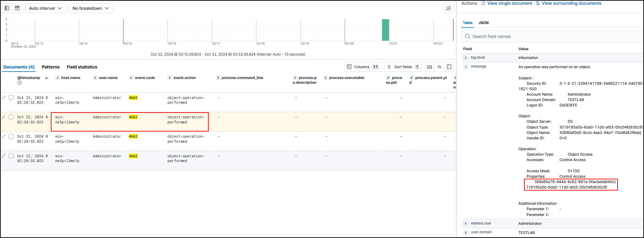Open the chart visualization edit icon

tap(449, 8)
